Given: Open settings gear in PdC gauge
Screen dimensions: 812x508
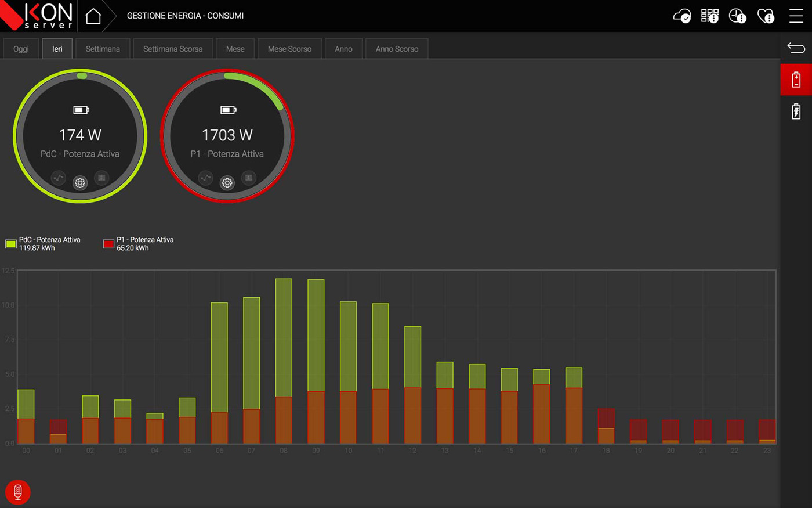Looking at the screenshot, I should [80, 183].
